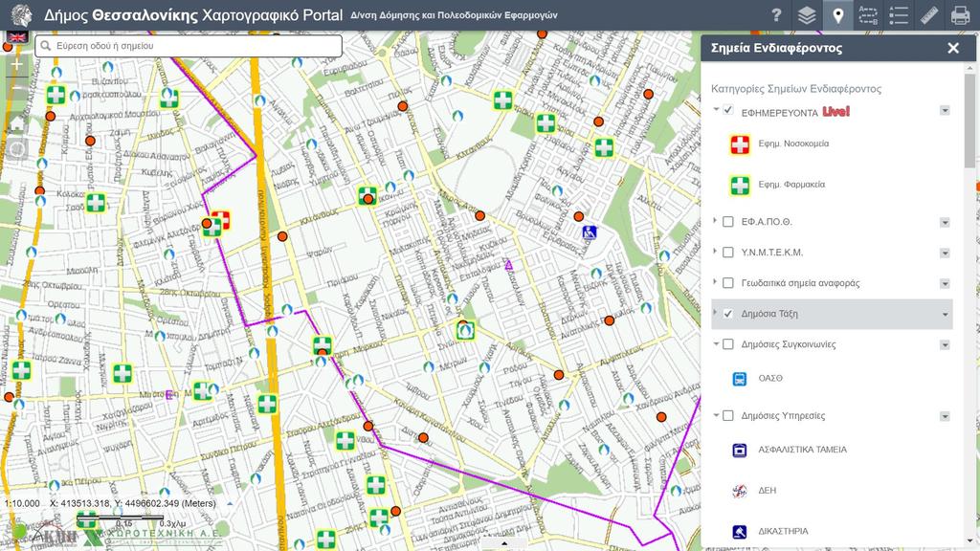The height and width of the screenshot is (551, 980).
Task: Select the blue wheelchair marker on map
Action: [x=589, y=232]
